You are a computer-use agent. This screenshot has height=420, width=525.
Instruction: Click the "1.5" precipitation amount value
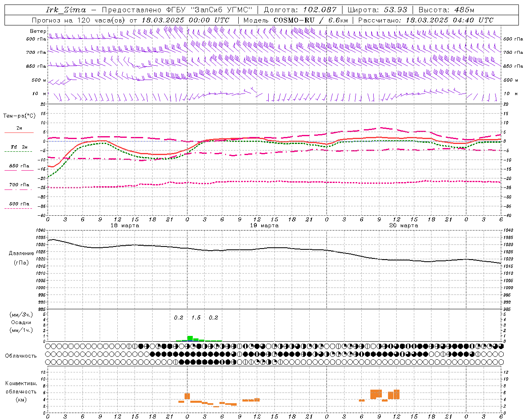(196, 318)
